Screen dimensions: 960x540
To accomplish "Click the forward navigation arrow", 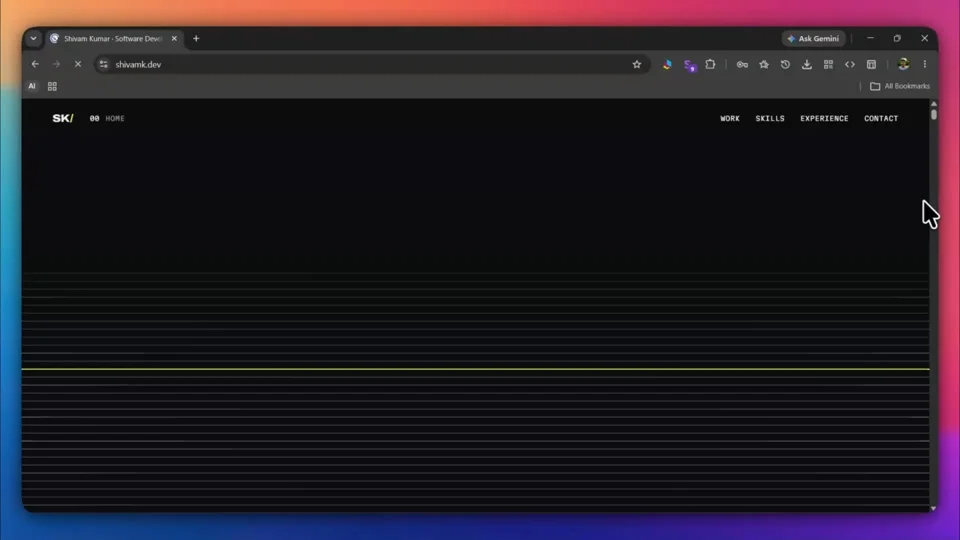I will [56, 64].
